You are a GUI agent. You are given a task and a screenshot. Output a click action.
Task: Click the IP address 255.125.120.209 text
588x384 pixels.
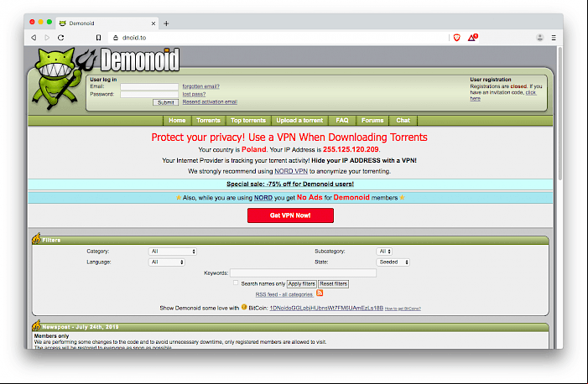click(x=351, y=149)
